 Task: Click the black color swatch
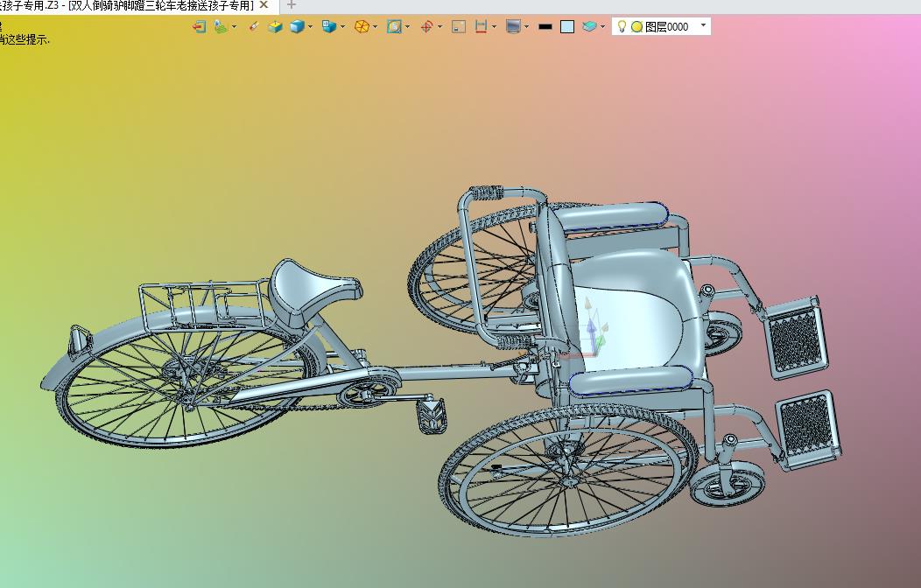pos(545,26)
